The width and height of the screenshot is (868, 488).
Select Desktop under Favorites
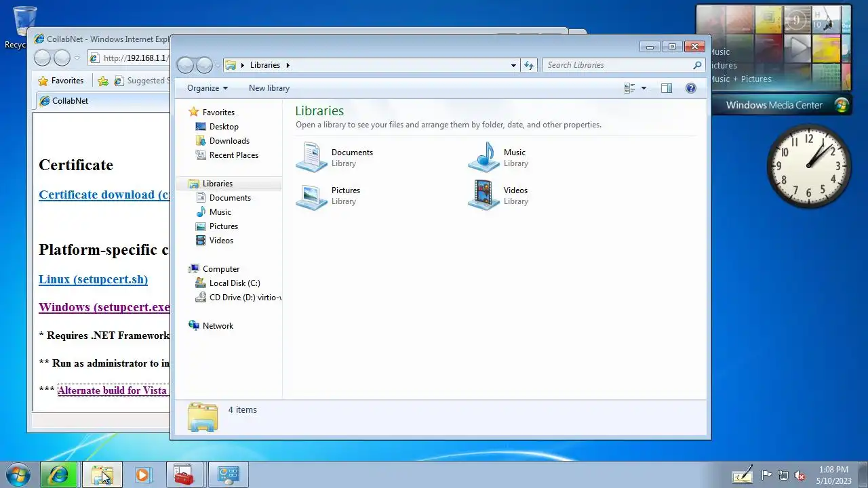point(224,127)
